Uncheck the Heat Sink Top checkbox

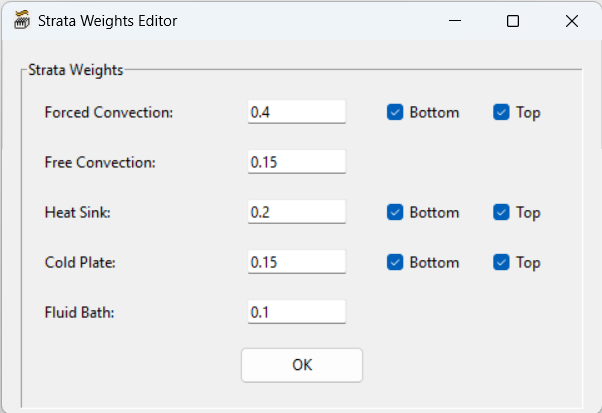(501, 212)
